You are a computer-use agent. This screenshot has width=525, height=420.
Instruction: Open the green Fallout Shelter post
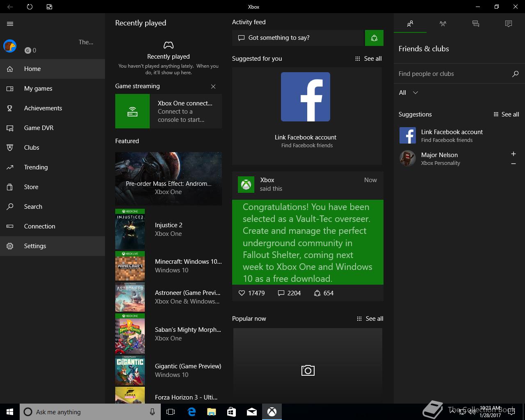pos(308,242)
